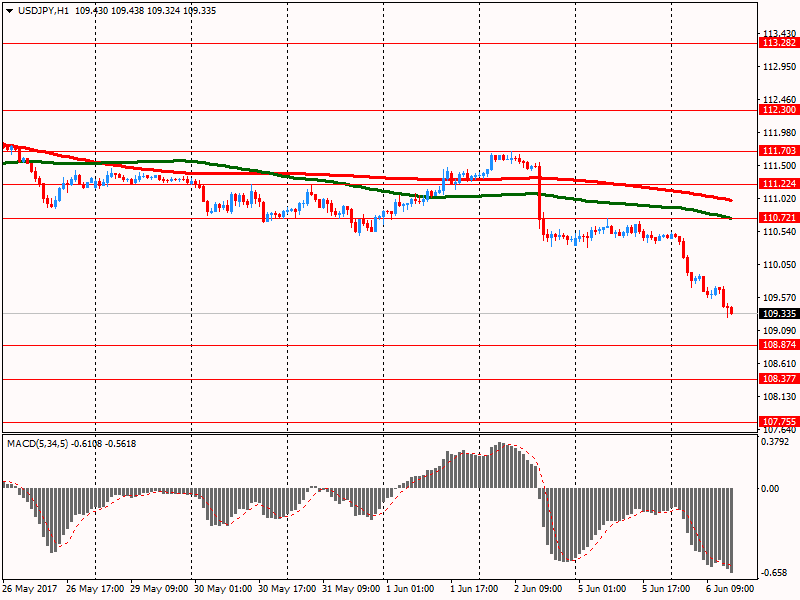
Task: Click the 112.300 red price level label
Action: click(779, 110)
